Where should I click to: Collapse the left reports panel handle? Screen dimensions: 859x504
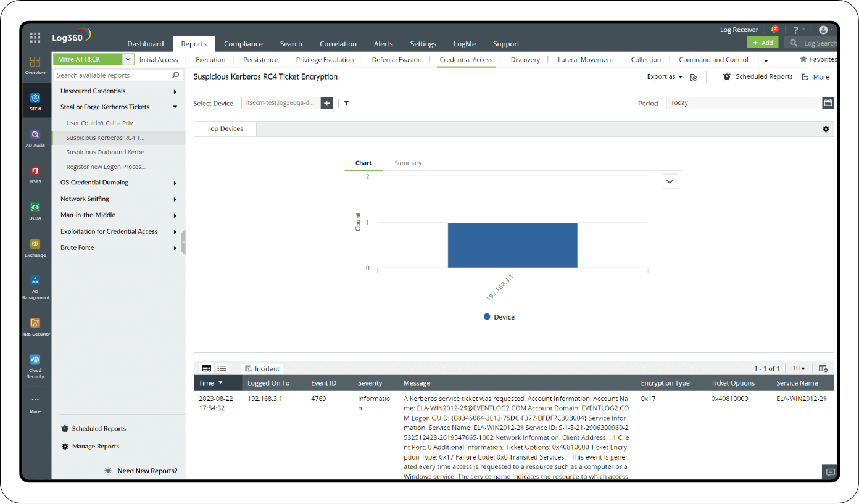(x=183, y=242)
